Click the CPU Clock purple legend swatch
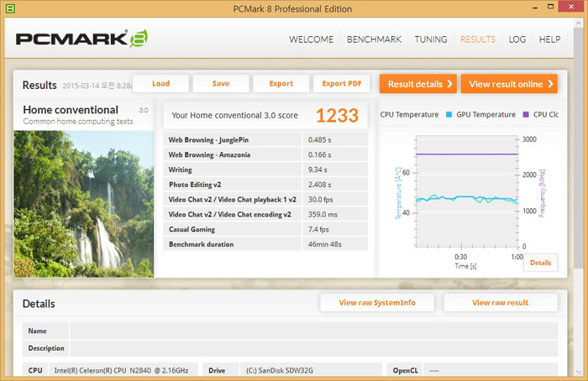This screenshot has width=588, height=381. click(x=526, y=115)
